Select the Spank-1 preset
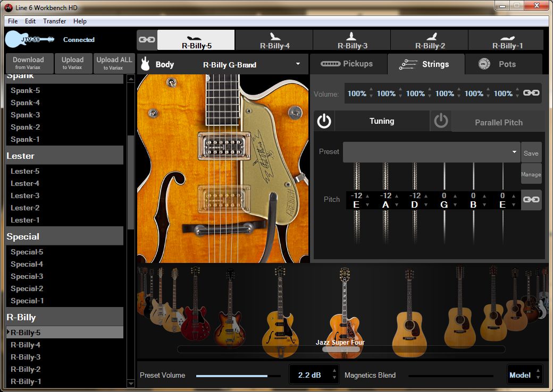This screenshot has height=392, width=553. pos(65,139)
